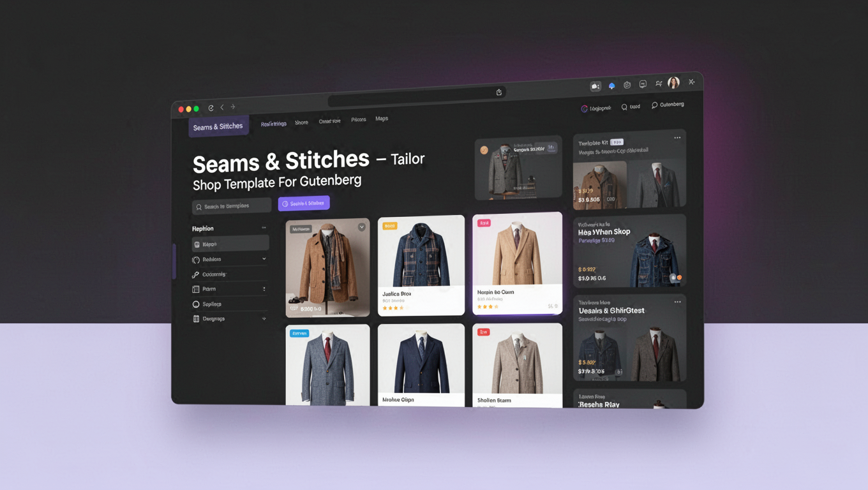The width and height of the screenshot is (868, 490).
Task: Open the user avatar profile picture
Action: pos(673,82)
